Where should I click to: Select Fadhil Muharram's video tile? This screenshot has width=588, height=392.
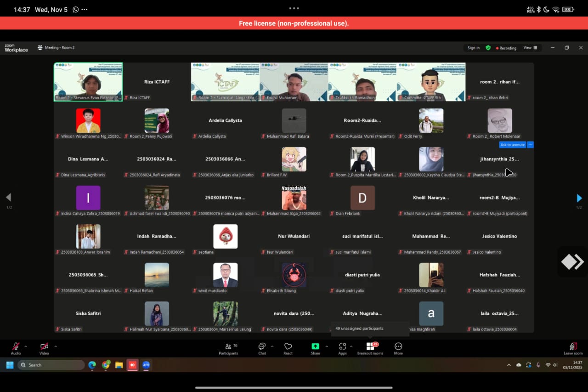[294, 82]
